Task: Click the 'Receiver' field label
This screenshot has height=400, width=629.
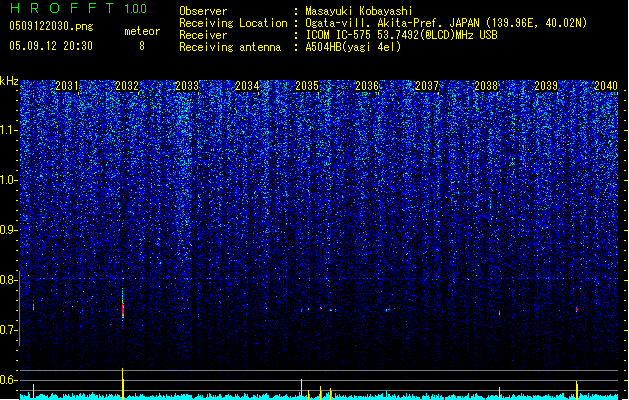Action: [203, 35]
